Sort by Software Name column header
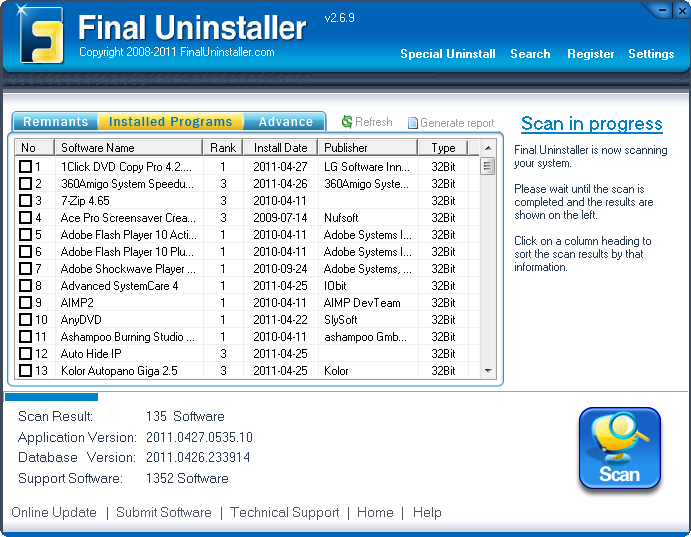This screenshot has height=537, width=691. click(128, 148)
